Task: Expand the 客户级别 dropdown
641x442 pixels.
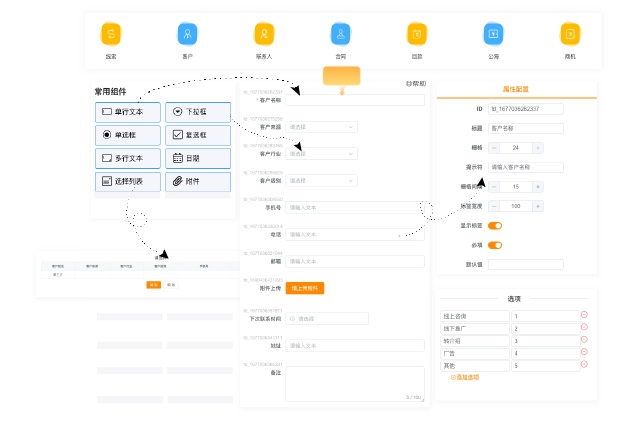Action: click(321, 181)
